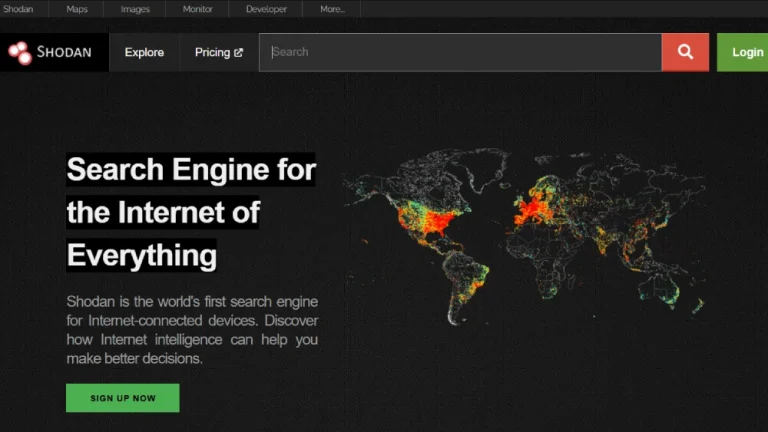Click the heading "Search Engine for"

coord(191,169)
